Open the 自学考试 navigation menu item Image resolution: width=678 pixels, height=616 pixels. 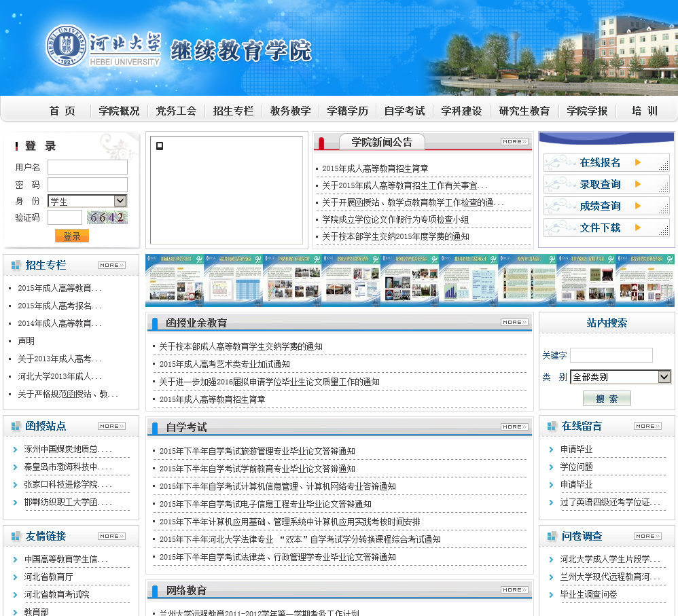coord(405,111)
